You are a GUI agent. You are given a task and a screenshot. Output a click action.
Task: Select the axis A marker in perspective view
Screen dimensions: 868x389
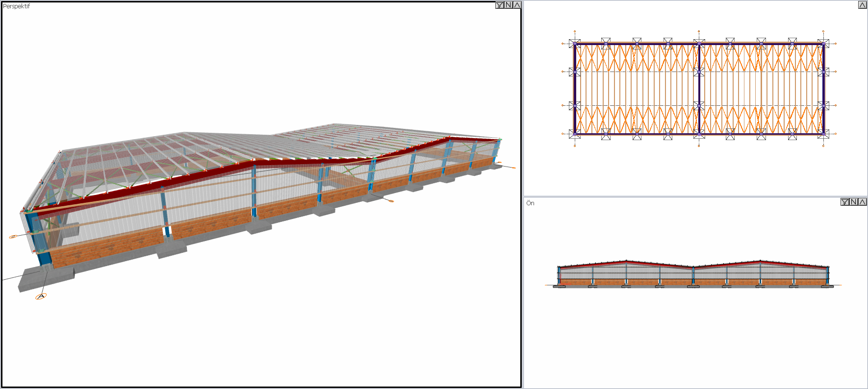coord(41,296)
